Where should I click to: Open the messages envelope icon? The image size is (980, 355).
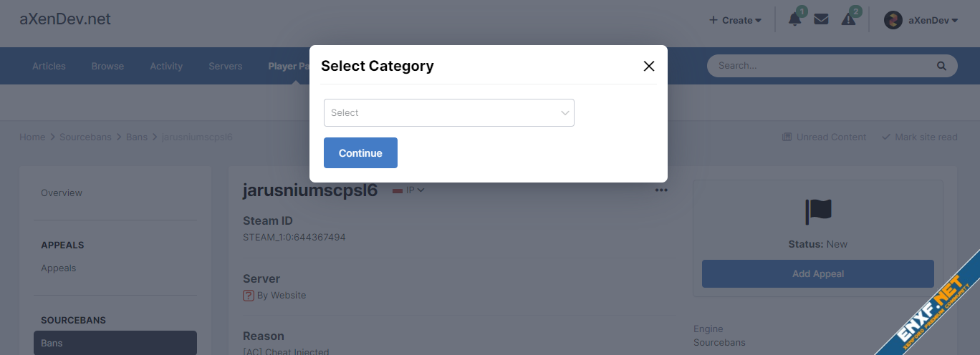(x=821, y=20)
